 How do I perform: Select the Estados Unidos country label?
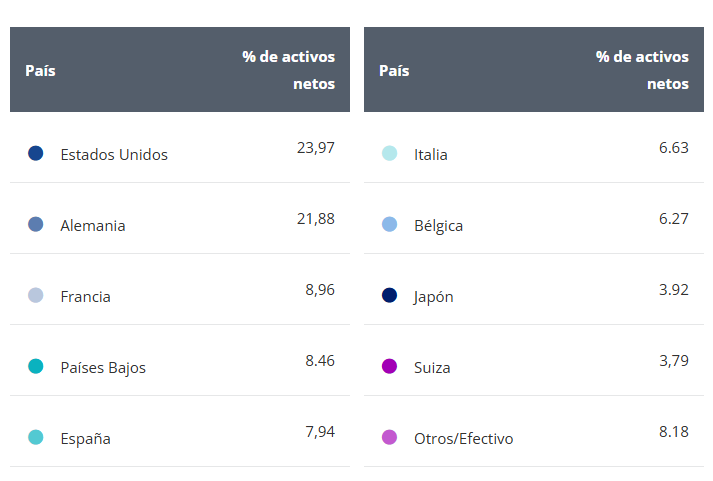[114, 155]
